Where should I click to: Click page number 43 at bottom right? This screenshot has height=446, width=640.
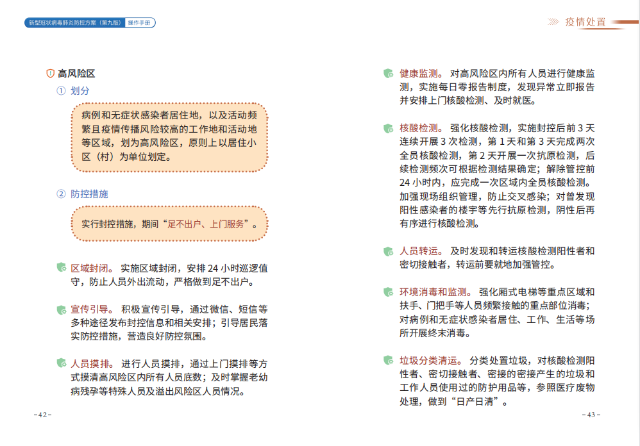pyautogui.click(x=591, y=414)
